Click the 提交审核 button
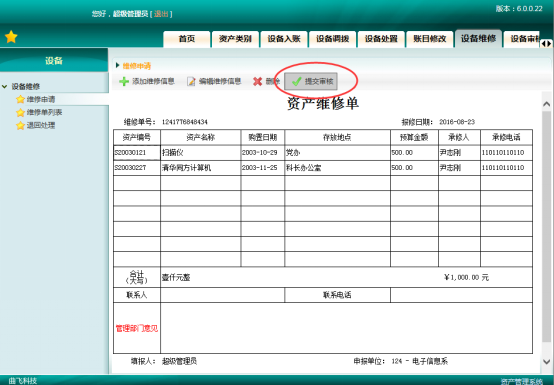554x385 pixels. pos(311,82)
